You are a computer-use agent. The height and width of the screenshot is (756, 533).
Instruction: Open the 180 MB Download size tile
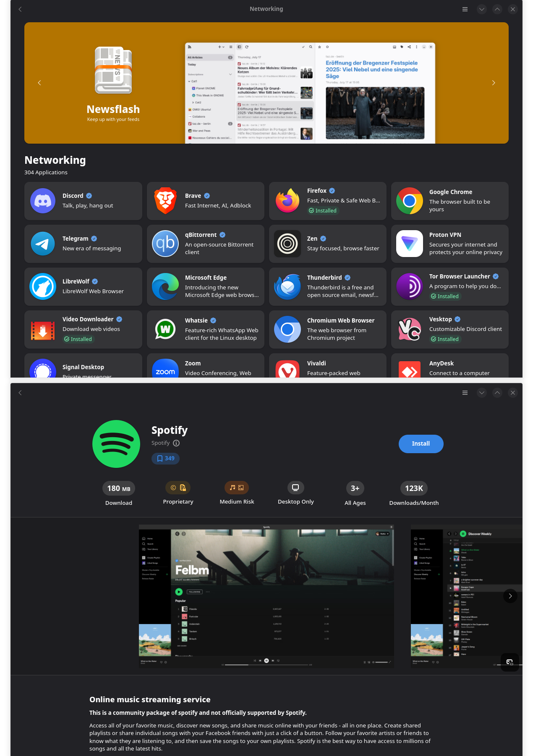pyautogui.click(x=119, y=493)
